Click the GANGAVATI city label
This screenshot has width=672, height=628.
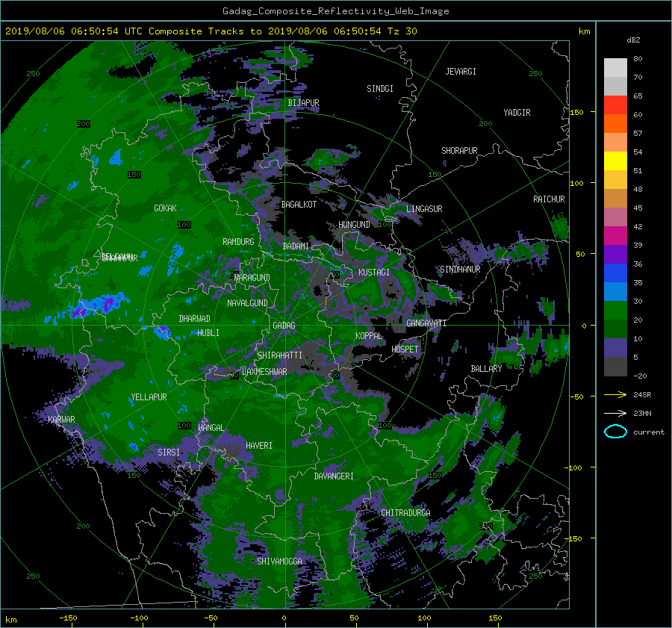(x=426, y=323)
